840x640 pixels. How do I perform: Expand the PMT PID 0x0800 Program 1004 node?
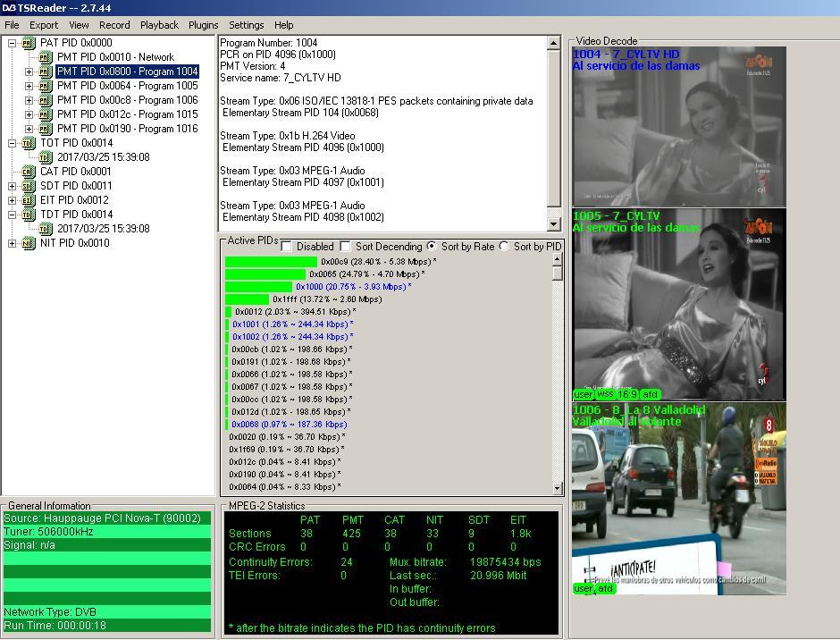coord(29,72)
